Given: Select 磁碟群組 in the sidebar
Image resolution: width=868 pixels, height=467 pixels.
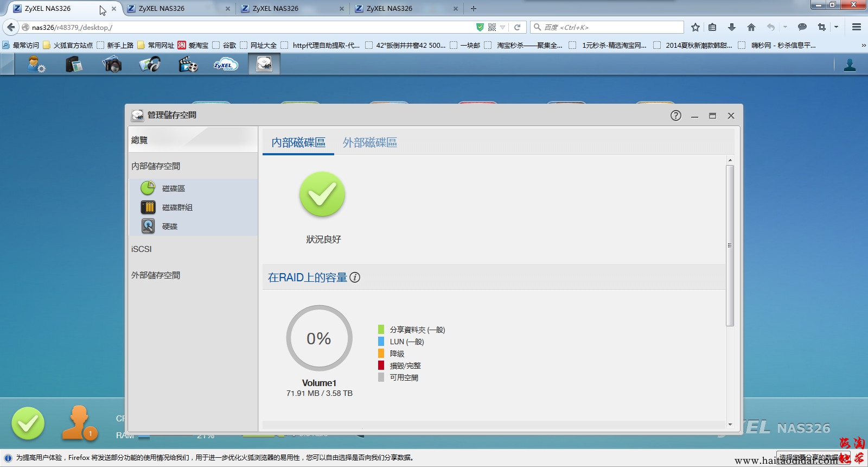Looking at the screenshot, I should pos(177,207).
